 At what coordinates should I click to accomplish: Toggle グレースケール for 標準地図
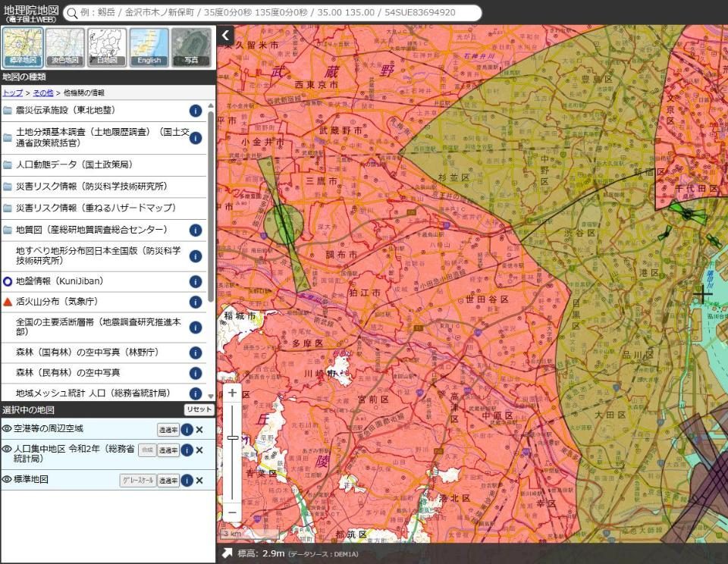coord(137,481)
